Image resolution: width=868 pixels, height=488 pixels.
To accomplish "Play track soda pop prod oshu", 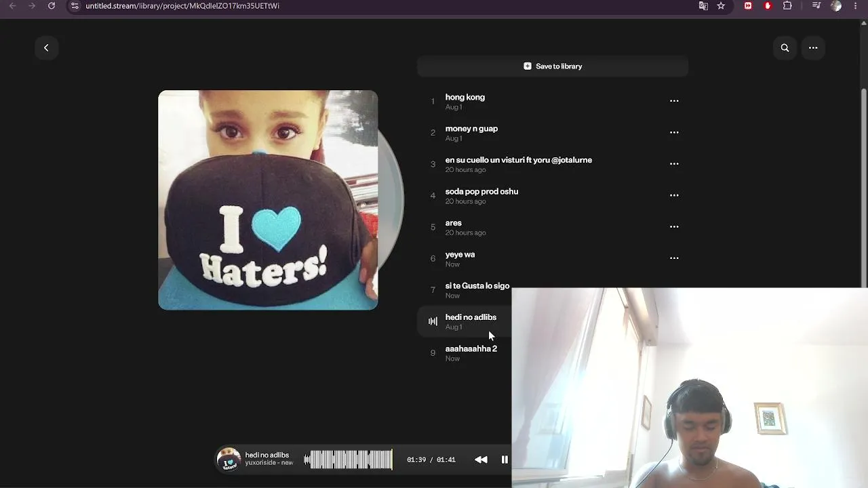I will coord(553,195).
